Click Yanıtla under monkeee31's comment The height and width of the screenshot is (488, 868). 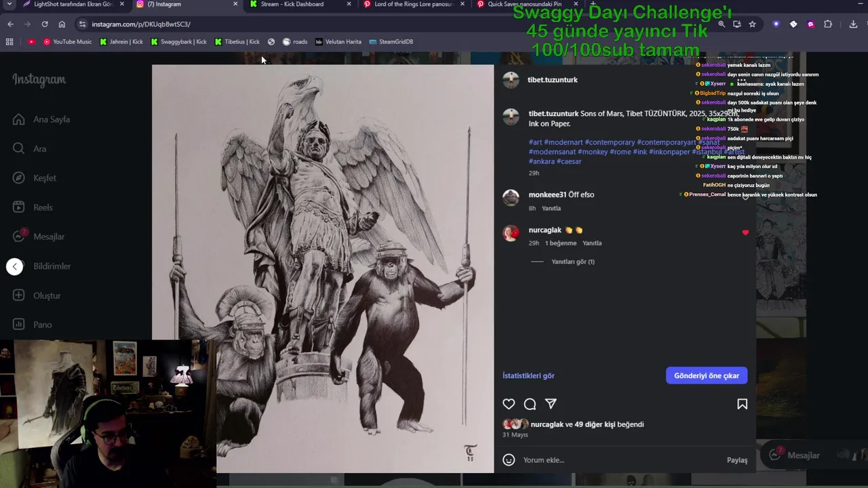click(x=551, y=208)
